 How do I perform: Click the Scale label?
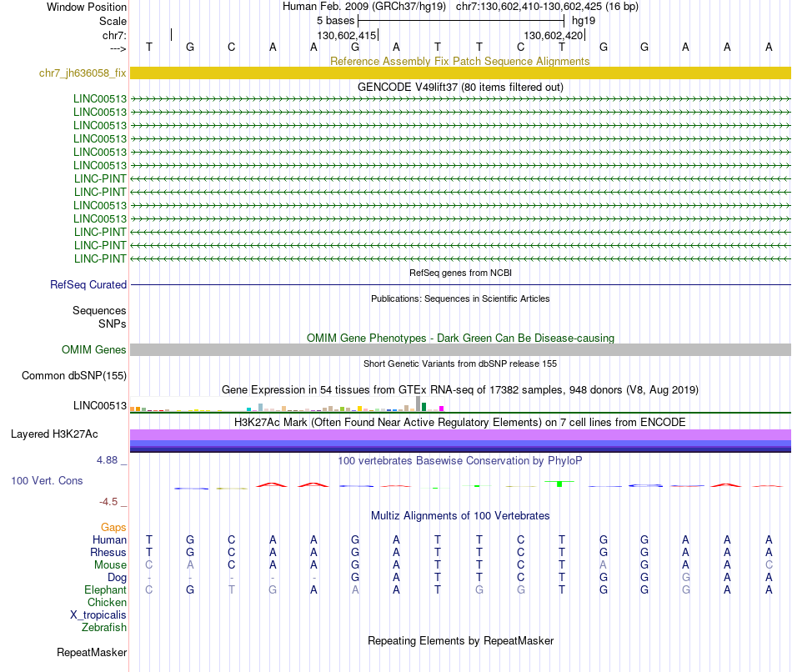(x=113, y=21)
